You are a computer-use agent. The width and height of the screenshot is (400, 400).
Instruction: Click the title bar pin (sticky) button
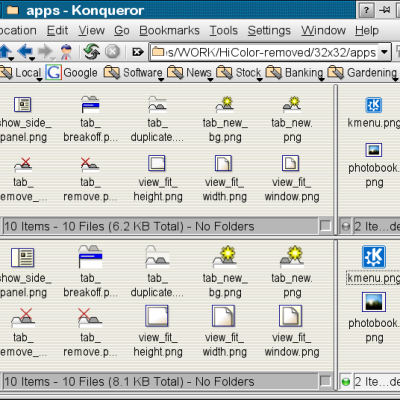point(385,10)
